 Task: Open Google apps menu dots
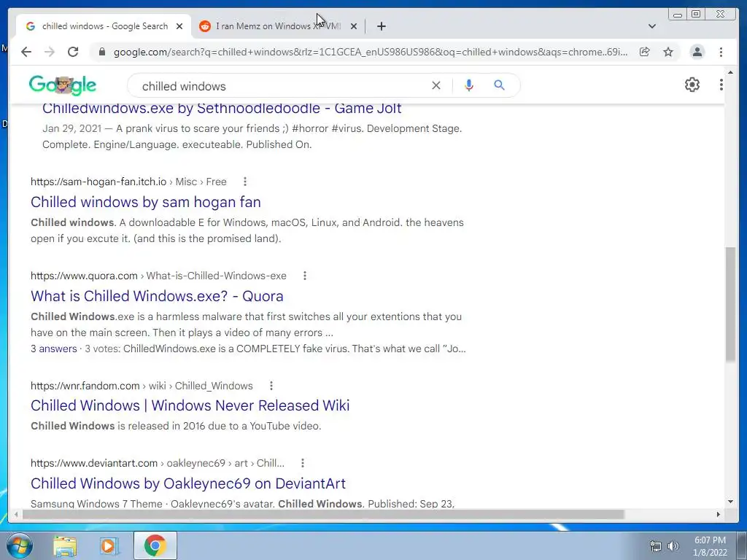(721, 85)
